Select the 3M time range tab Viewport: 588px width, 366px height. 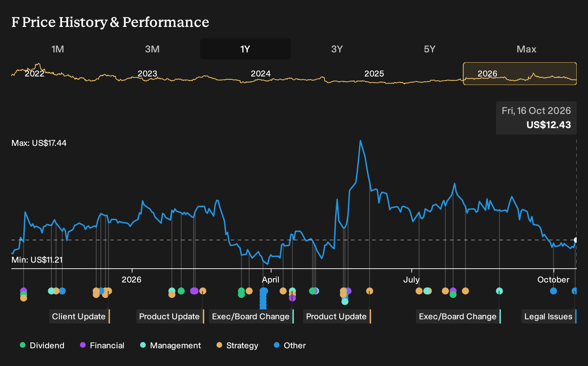click(152, 49)
